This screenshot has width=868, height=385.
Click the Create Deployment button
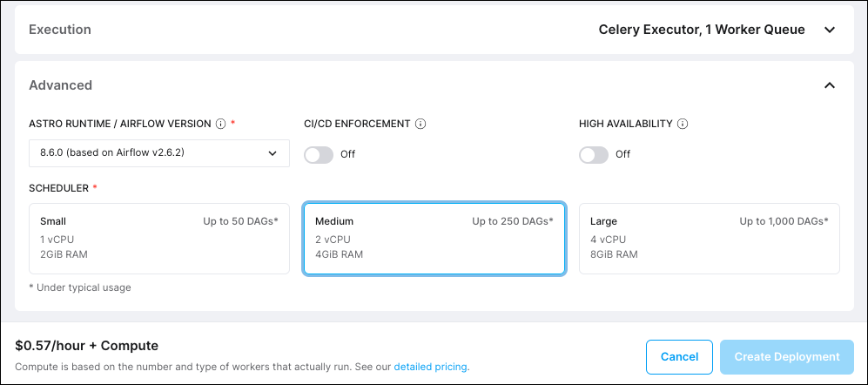point(786,356)
